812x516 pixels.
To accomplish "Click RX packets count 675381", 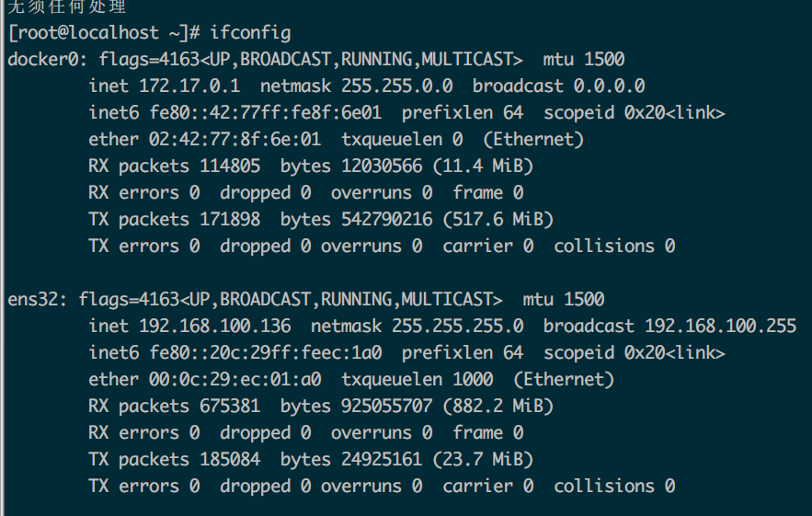I will coord(230,407).
